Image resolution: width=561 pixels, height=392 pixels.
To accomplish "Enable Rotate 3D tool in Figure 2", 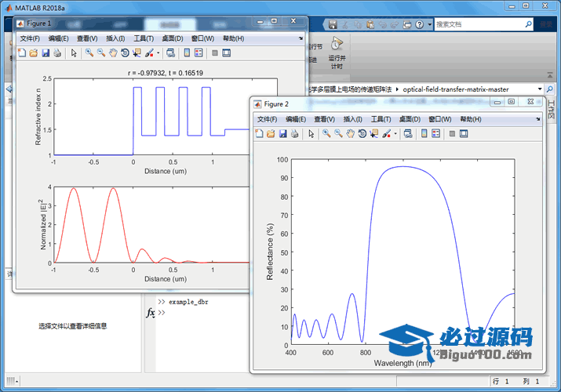I will [x=362, y=133].
